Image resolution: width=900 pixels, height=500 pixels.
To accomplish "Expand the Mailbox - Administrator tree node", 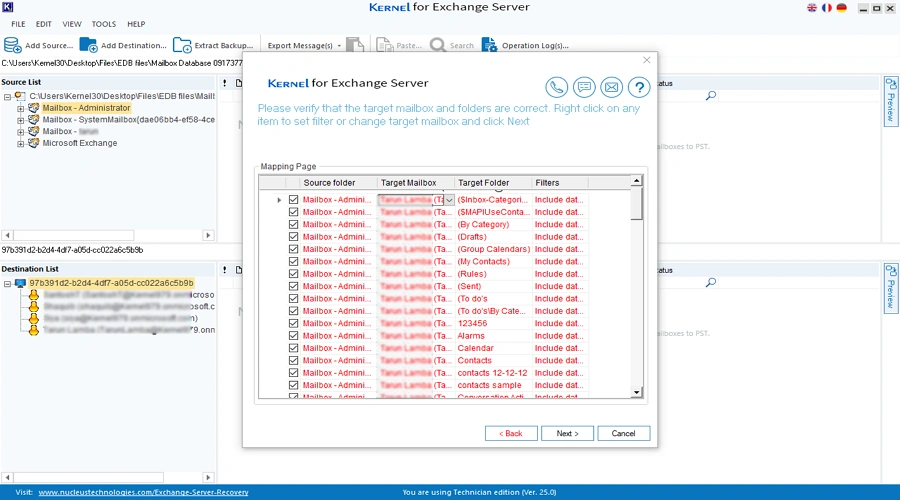I will coord(21,108).
